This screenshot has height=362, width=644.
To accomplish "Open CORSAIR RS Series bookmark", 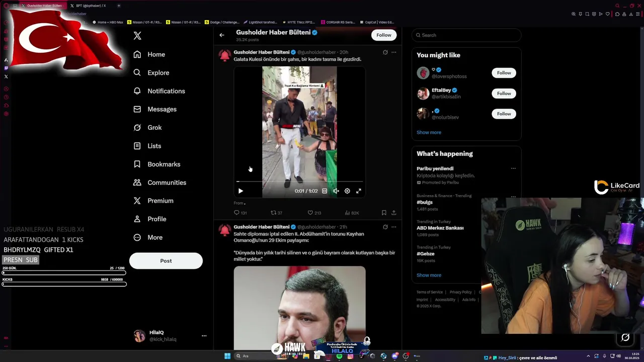I will point(338,22).
